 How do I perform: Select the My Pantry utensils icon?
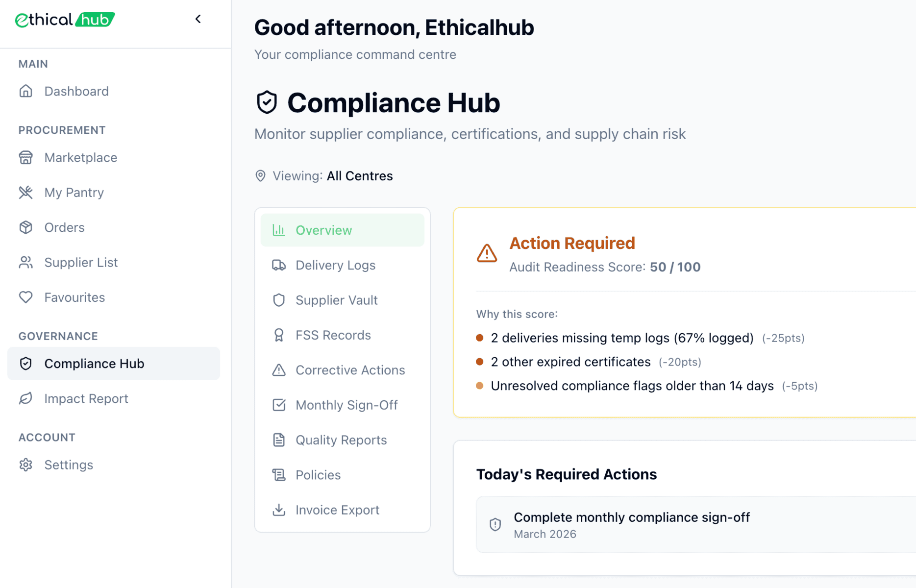pos(26,193)
